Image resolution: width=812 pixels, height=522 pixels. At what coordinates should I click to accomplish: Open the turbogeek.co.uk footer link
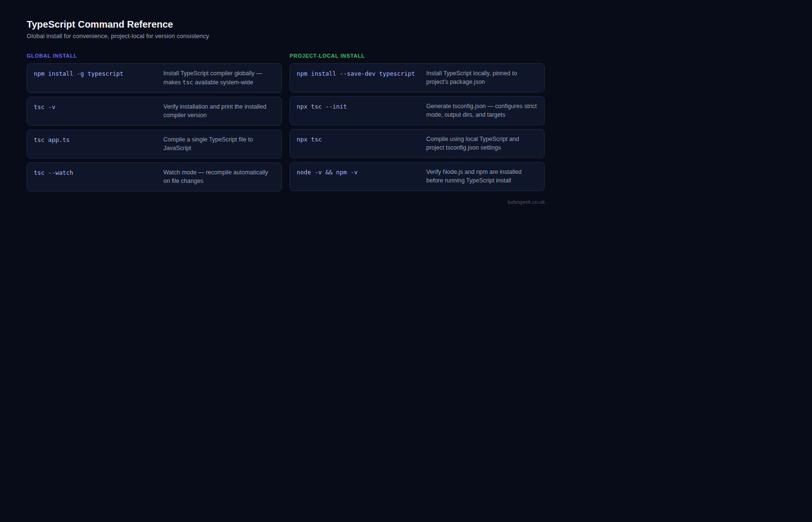[x=526, y=202]
